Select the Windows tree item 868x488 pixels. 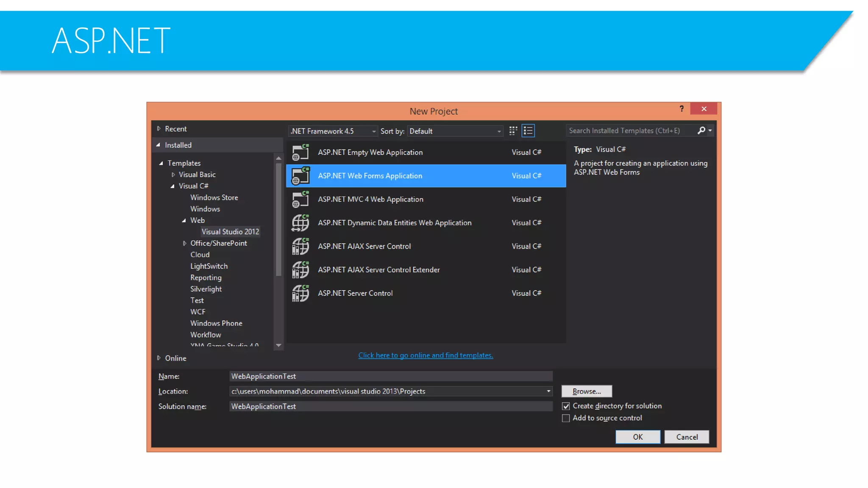click(x=205, y=209)
